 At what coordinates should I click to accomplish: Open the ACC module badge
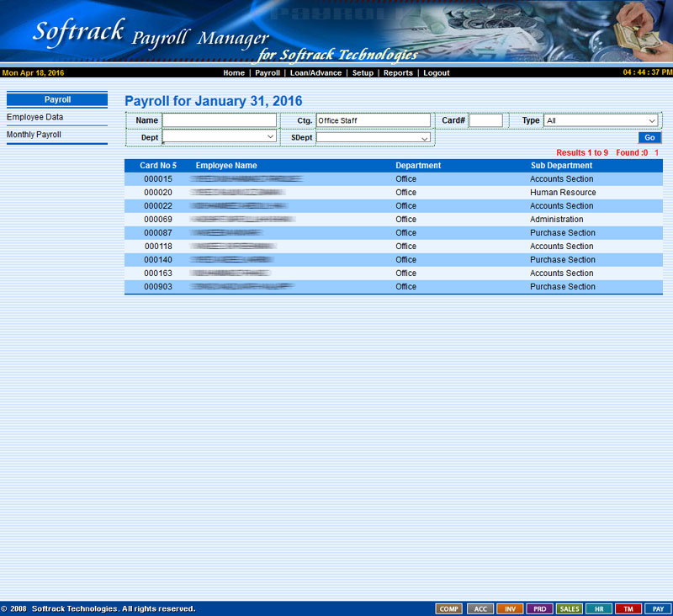pyautogui.click(x=480, y=608)
